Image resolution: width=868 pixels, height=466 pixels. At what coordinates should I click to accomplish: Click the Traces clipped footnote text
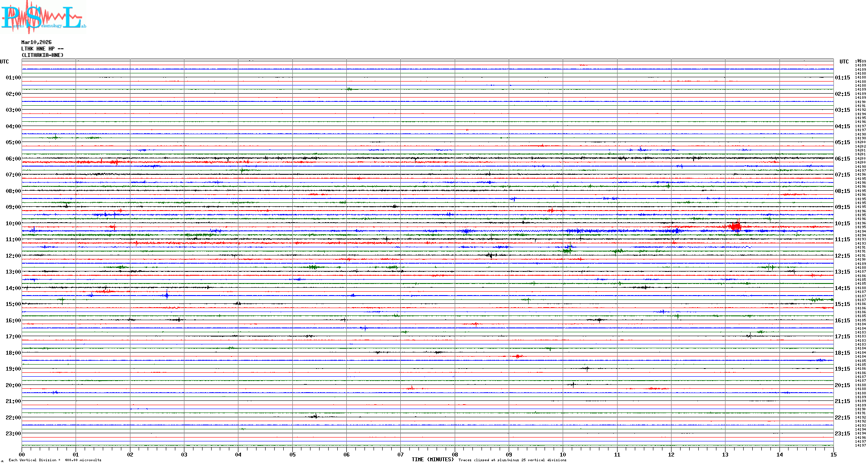512,460
